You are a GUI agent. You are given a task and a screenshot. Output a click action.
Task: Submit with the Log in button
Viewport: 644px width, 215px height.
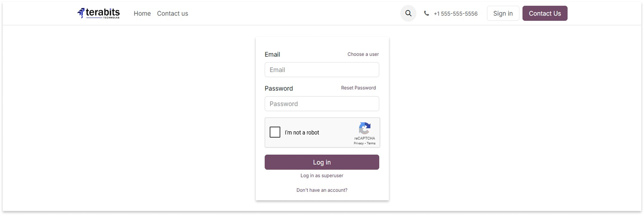click(x=322, y=162)
